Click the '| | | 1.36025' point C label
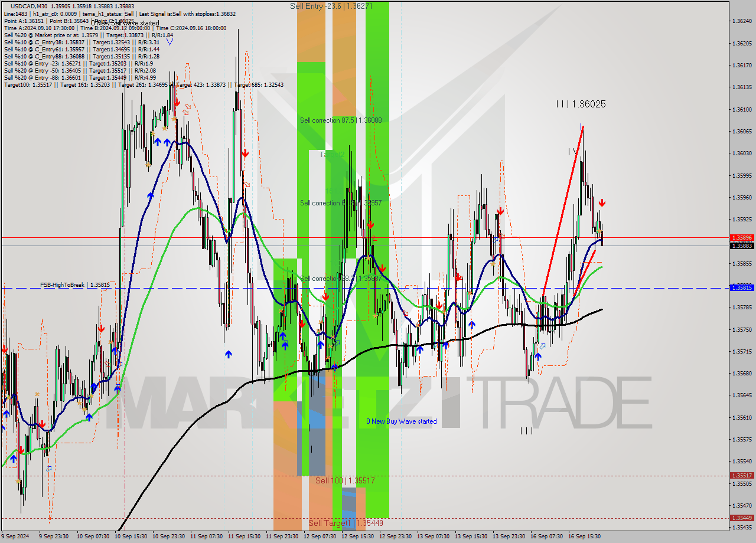This screenshot has width=756, height=543. (x=581, y=104)
